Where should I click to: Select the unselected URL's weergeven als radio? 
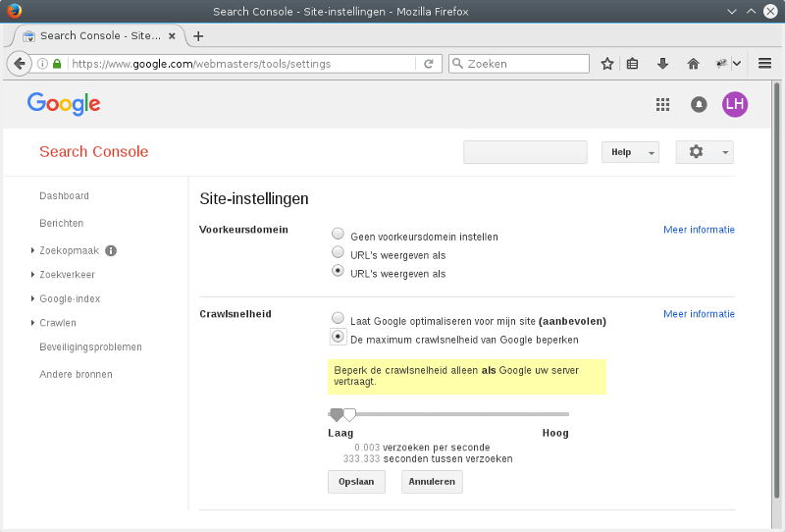click(x=338, y=251)
